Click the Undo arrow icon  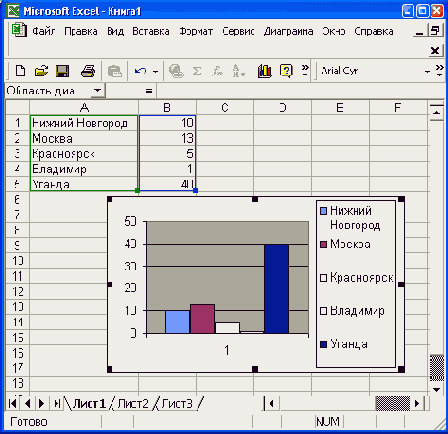[140, 71]
